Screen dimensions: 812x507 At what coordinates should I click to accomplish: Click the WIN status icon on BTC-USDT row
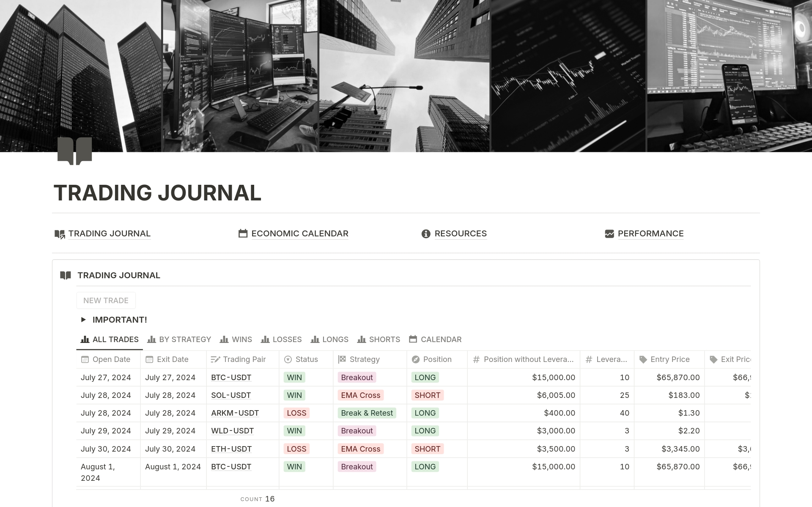293,377
